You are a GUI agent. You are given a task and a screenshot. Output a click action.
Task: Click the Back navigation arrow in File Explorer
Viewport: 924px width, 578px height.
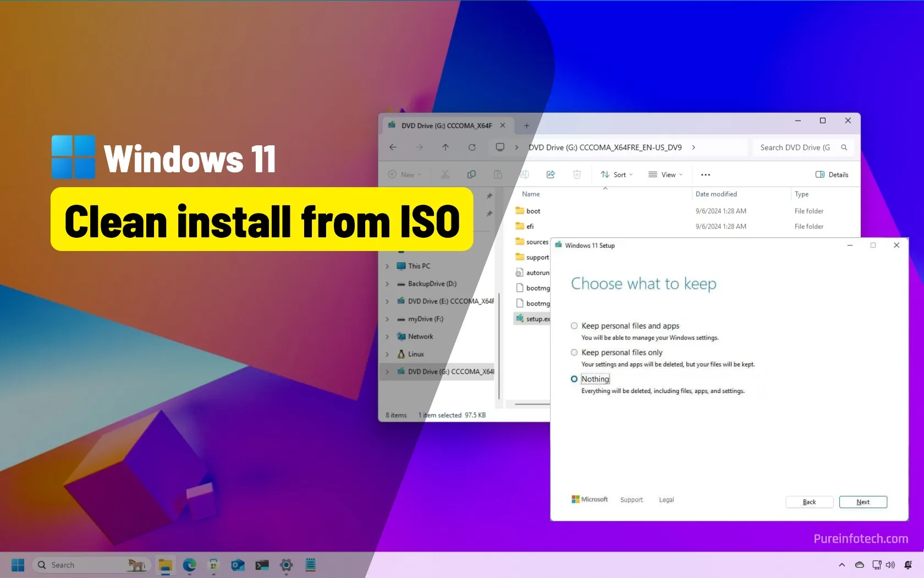click(393, 147)
